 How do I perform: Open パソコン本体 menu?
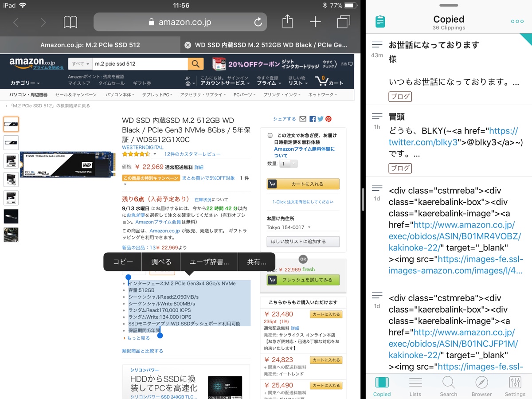click(120, 95)
